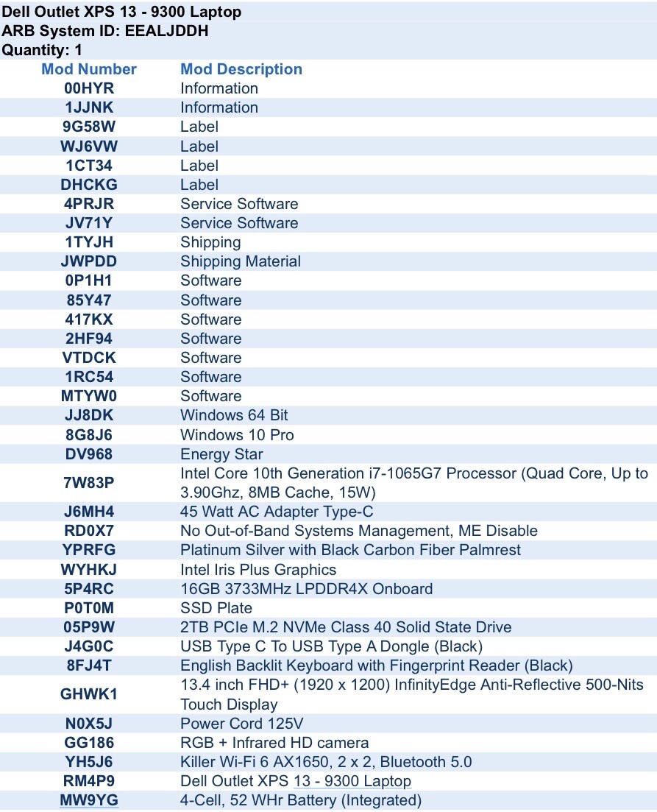Click mod number GHWK1
The image size is (657, 812).
(89, 694)
